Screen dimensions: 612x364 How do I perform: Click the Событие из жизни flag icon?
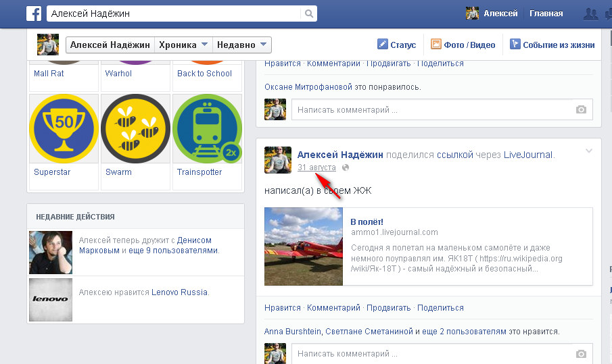pyautogui.click(x=515, y=44)
